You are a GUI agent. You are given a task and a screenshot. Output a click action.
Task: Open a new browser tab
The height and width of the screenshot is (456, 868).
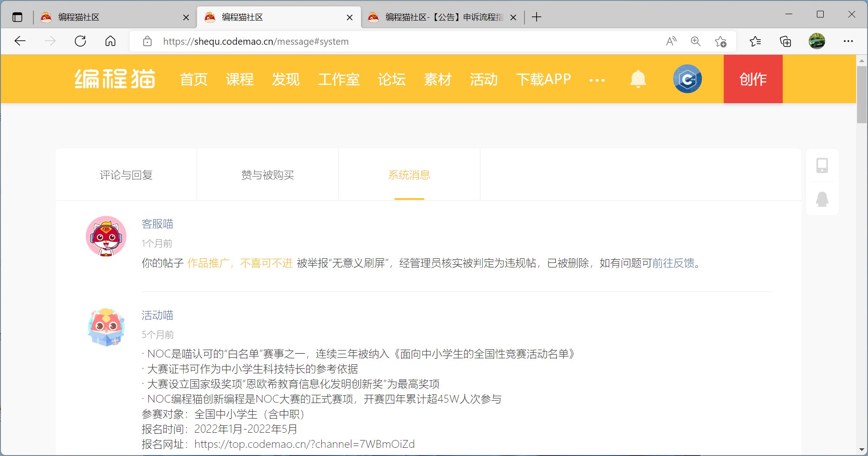[537, 17]
